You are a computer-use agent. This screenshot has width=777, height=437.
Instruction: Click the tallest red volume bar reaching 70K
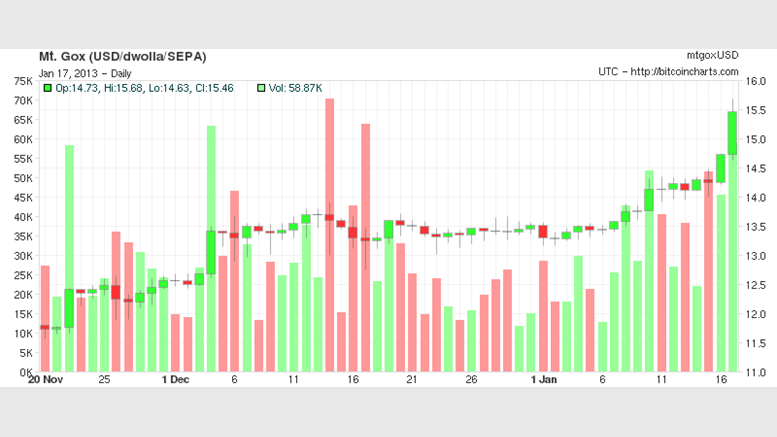(x=330, y=235)
